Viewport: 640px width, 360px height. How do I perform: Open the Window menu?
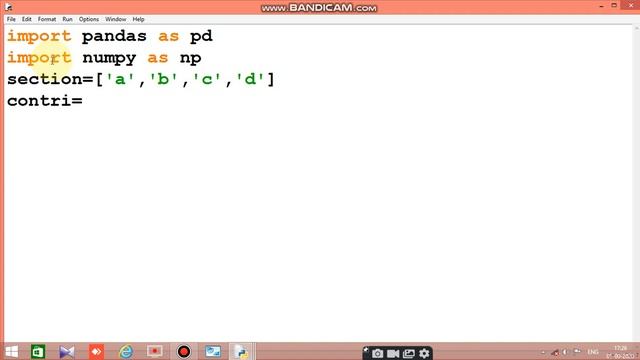click(x=116, y=19)
